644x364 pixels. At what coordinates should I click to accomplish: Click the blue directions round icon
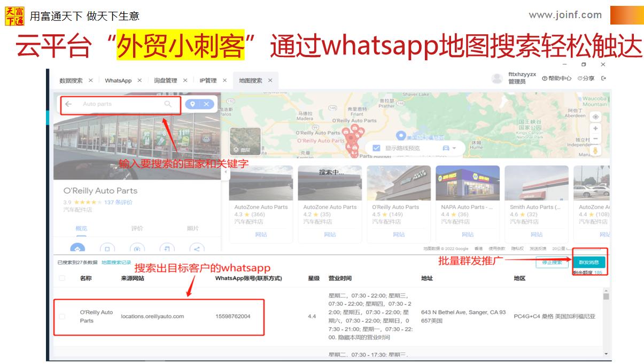point(78,248)
